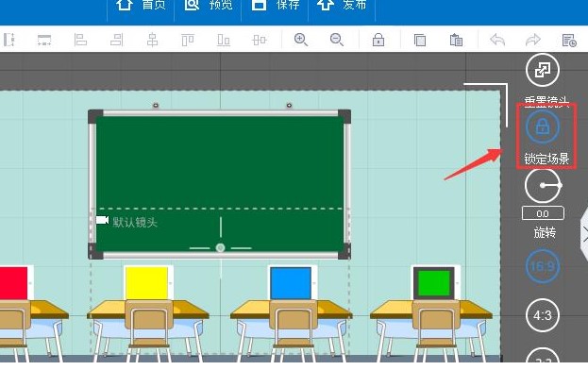Click the paste clipboard icon
This screenshot has width=588, height=370.
(x=456, y=40)
